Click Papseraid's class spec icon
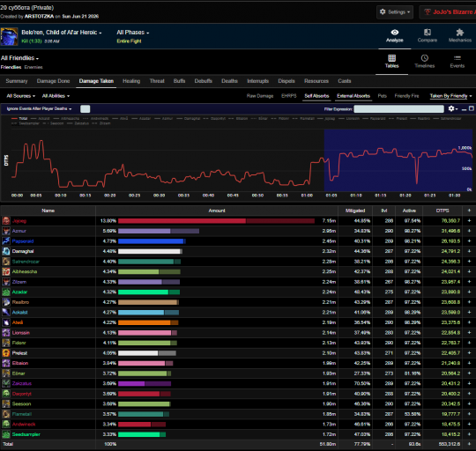Viewport: 476px width, 451px height. [x=6, y=241]
